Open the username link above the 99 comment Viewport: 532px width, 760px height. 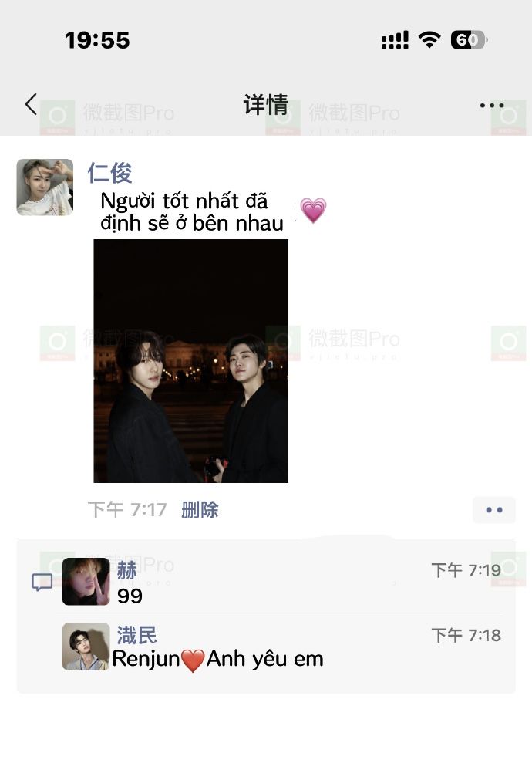[127, 570]
